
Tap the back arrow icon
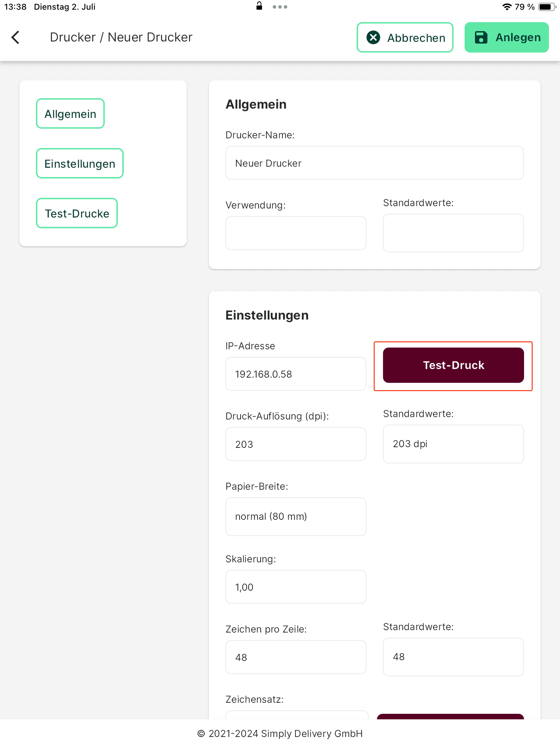(16, 37)
